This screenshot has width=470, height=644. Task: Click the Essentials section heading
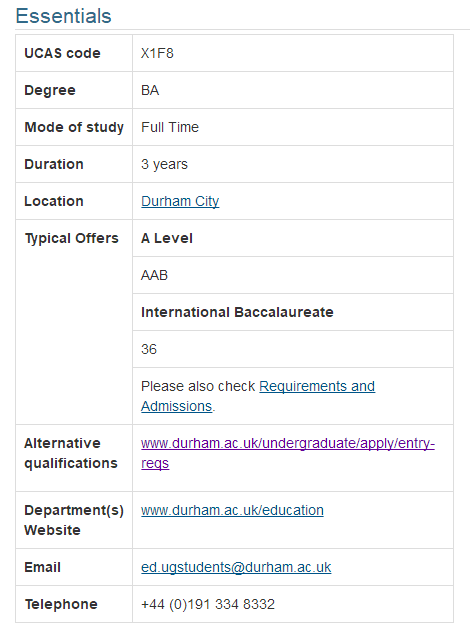[63, 16]
